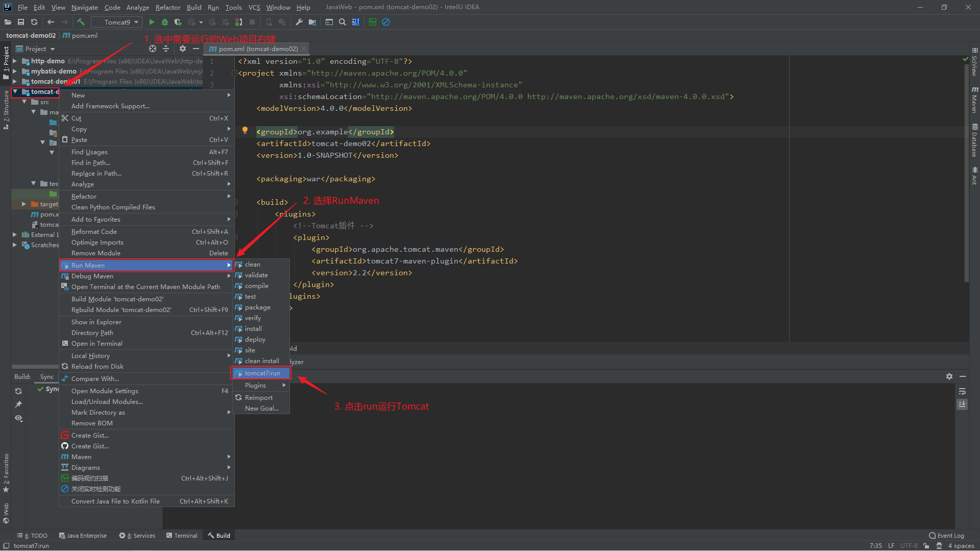Click the editor vertical scrollbar
This screenshot has width=980, height=551.
[x=966, y=169]
